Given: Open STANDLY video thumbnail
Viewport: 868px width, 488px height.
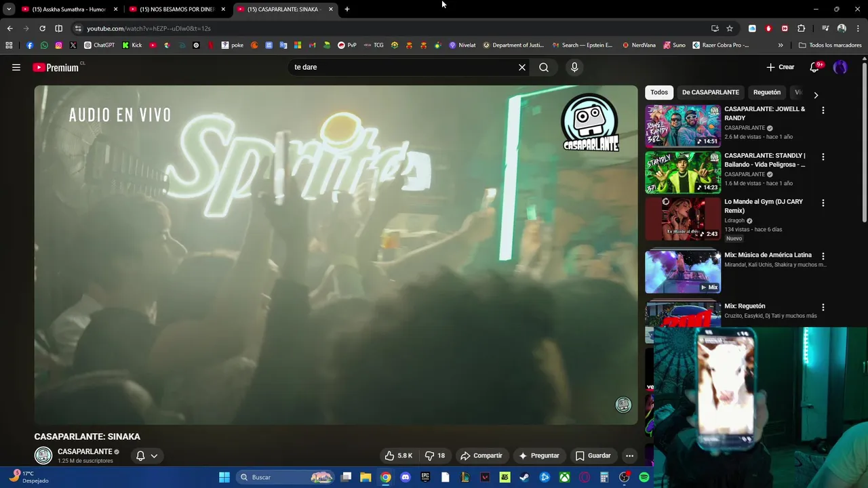Looking at the screenshot, I should tap(683, 172).
